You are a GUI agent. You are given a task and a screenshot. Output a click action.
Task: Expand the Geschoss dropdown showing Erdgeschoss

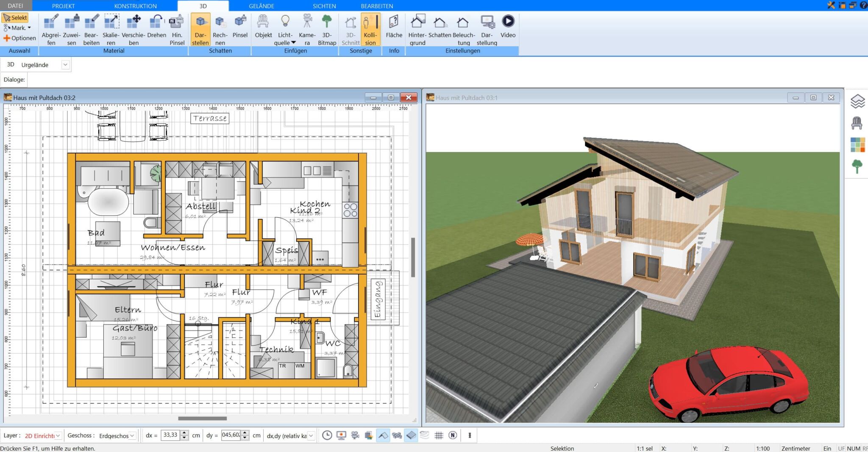(132, 435)
